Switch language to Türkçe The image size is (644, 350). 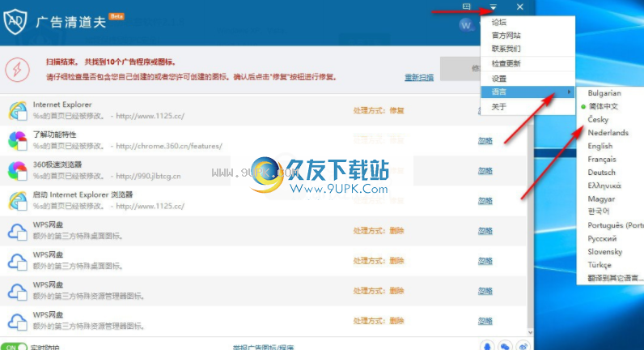point(600,265)
